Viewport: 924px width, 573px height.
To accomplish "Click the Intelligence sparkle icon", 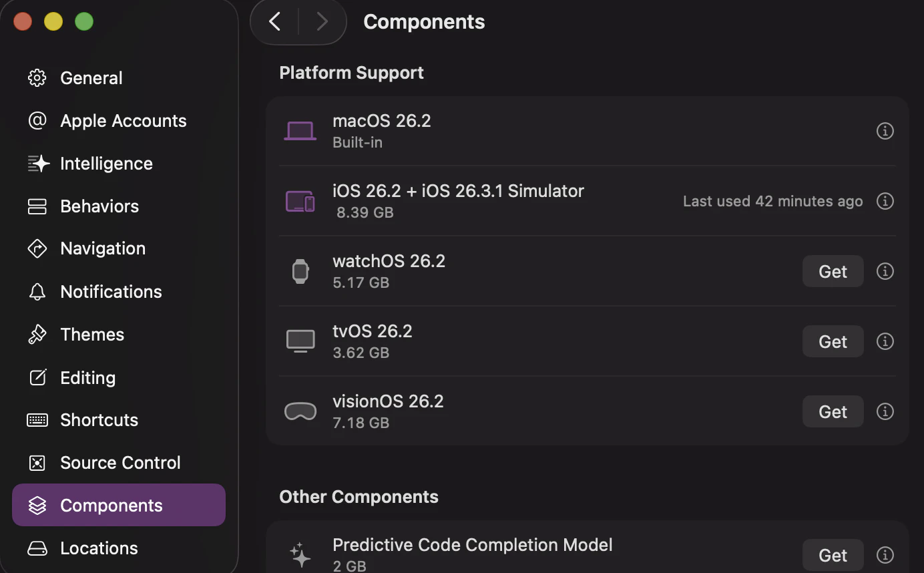I will [x=38, y=164].
